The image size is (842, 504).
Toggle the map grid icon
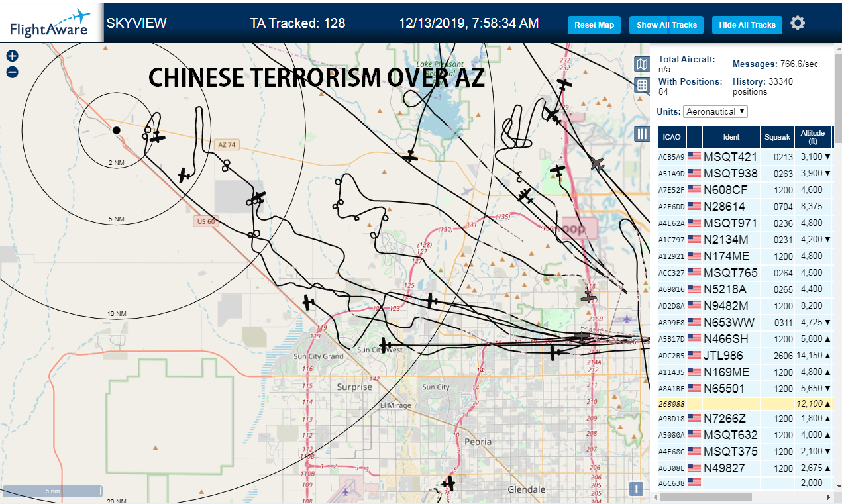[641, 85]
